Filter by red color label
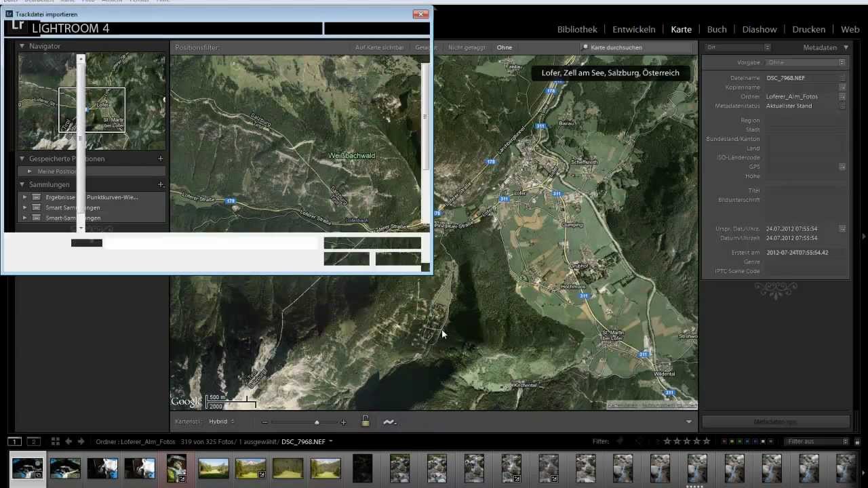The width and height of the screenshot is (868, 488). pyautogui.click(x=724, y=442)
